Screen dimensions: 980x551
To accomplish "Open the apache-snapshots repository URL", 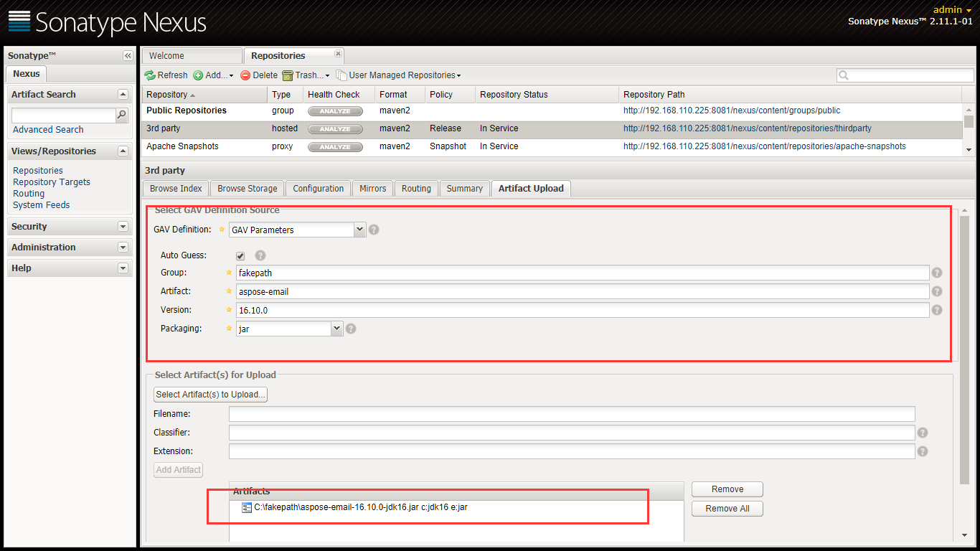I will 765,147.
